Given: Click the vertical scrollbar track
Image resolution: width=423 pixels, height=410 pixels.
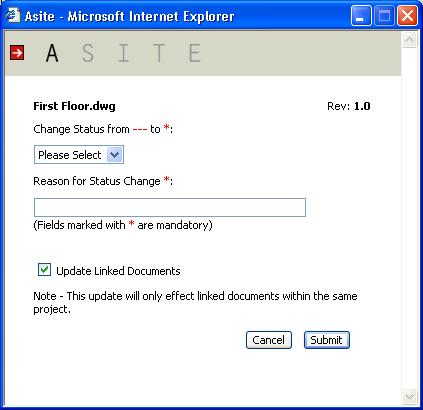Looking at the screenshot, I should pyautogui.click(x=409, y=218).
